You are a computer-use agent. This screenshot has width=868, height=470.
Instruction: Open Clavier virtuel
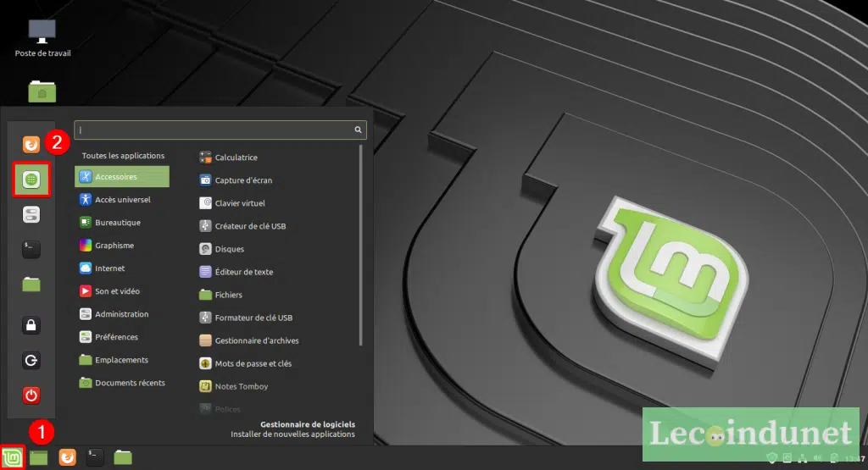pyautogui.click(x=232, y=203)
